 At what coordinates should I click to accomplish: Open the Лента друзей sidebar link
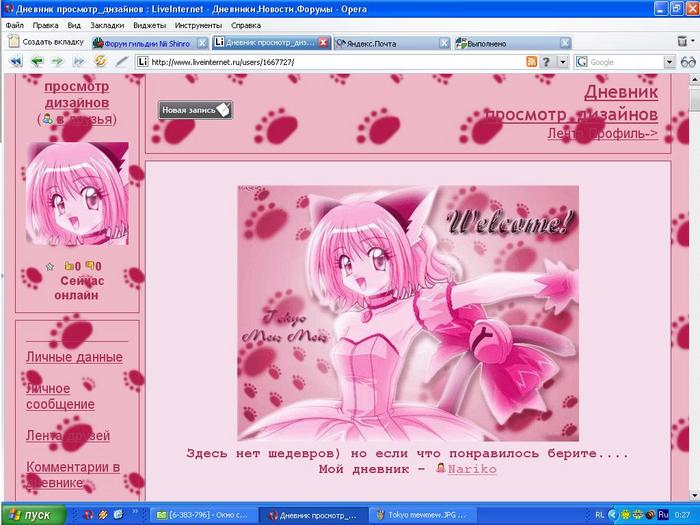pyautogui.click(x=68, y=435)
